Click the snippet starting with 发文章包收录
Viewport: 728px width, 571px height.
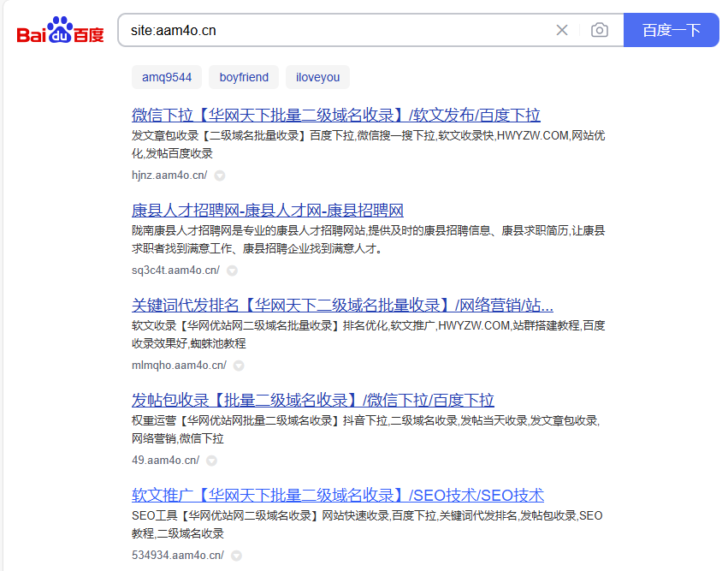point(368,145)
